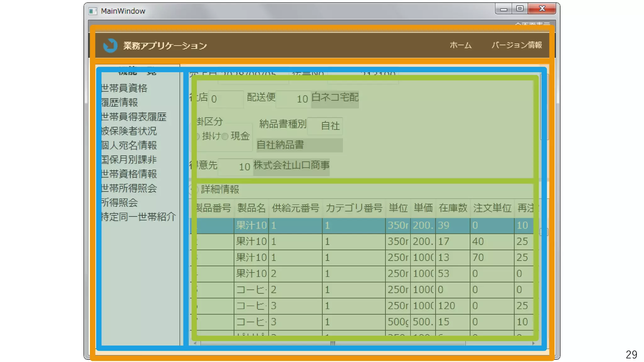The image size is (644, 362).
Task: Open 履歴情報 from the function list
Action: pyautogui.click(x=119, y=102)
